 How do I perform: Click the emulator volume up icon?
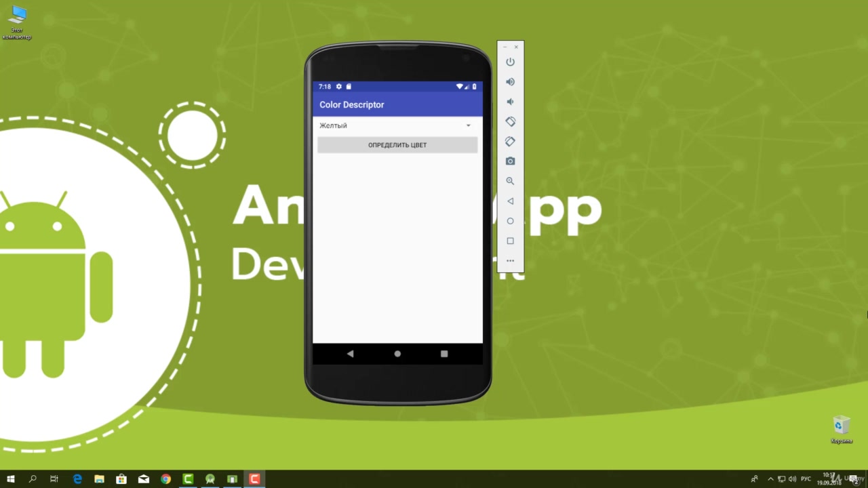click(x=510, y=81)
